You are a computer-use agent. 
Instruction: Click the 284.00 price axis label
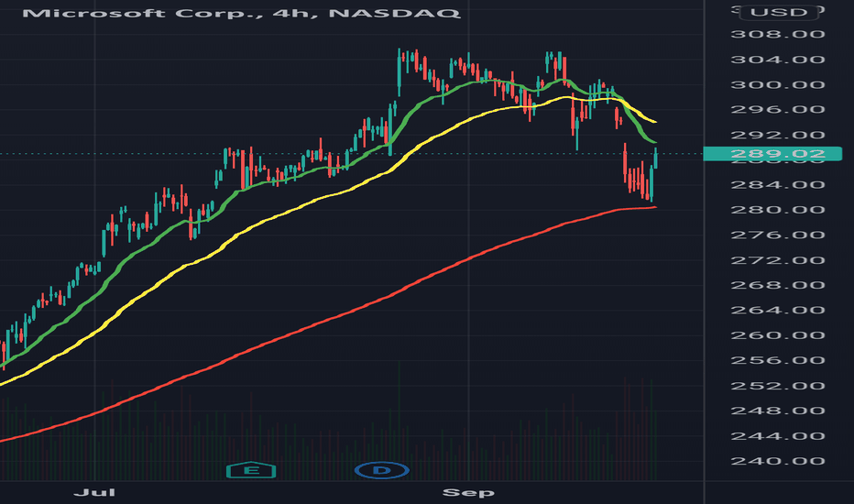point(778,185)
